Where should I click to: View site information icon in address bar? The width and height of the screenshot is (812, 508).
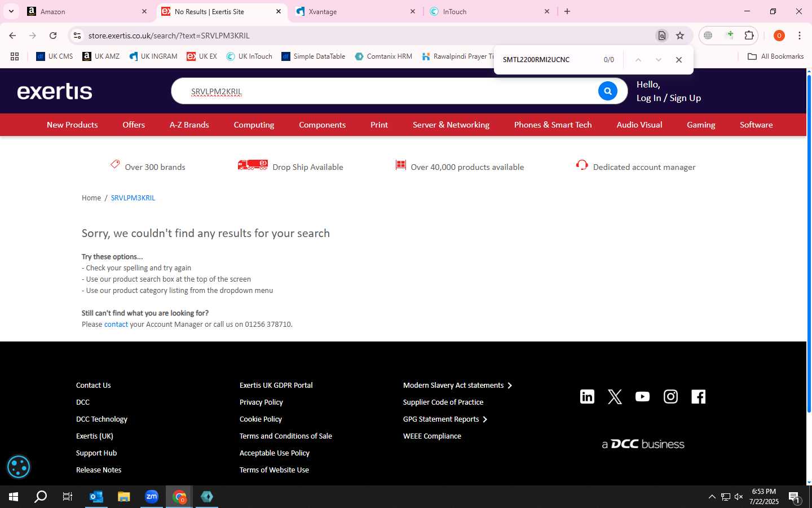coord(77,36)
